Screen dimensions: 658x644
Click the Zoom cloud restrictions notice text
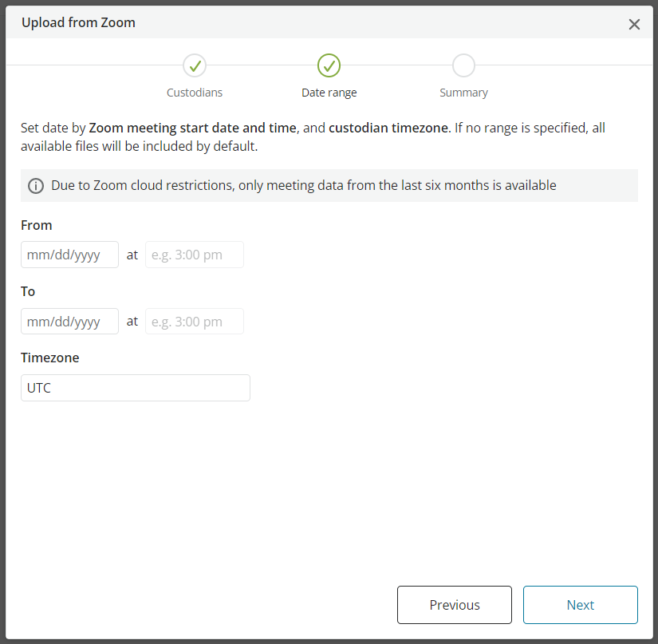[x=304, y=186]
